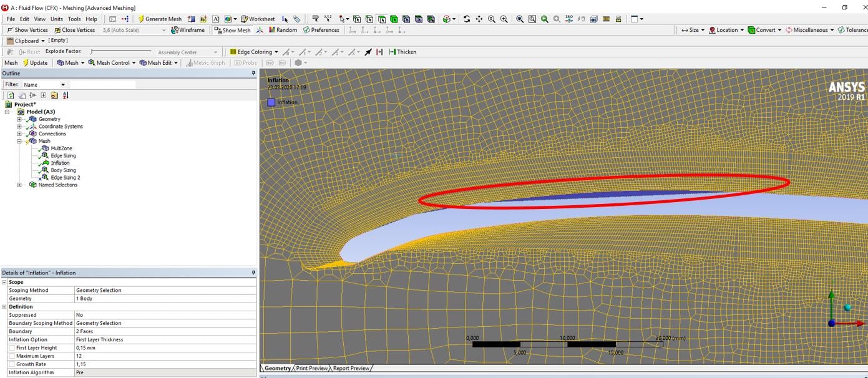Check the Growth Rate parameter box
868x378 pixels.
[x=12, y=364]
